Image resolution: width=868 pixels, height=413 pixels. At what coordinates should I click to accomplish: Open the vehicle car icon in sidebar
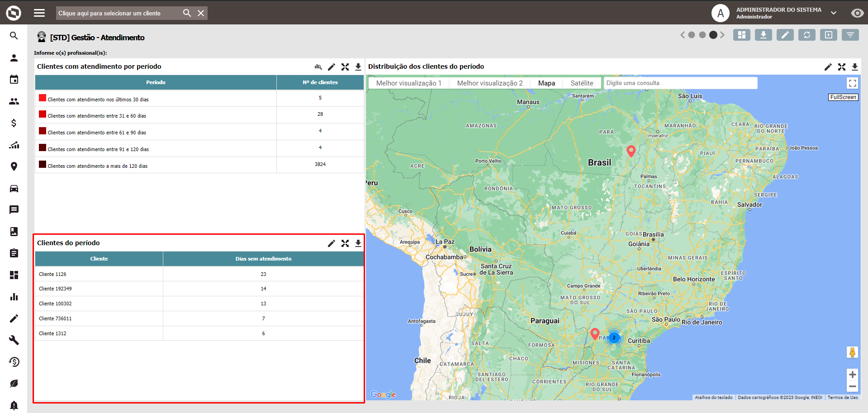click(14, 188)
